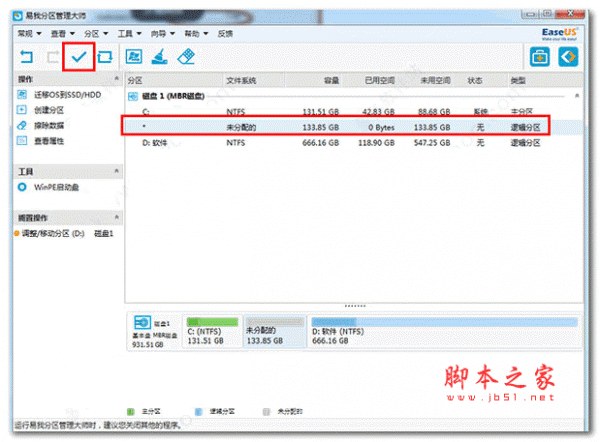Click the 迁移OS到SSD/HDD action
The image size is (600, 442).
point(68,95)
